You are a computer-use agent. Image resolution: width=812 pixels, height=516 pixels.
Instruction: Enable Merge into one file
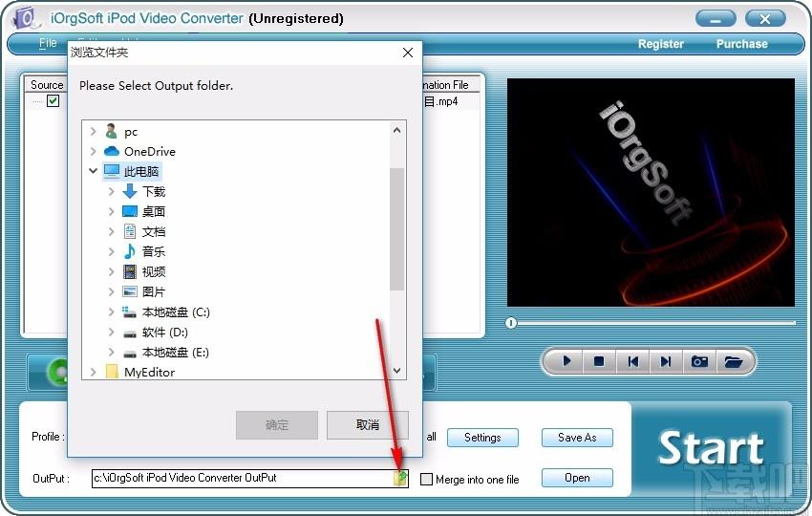pyautogui.click(x=426, y=480)
